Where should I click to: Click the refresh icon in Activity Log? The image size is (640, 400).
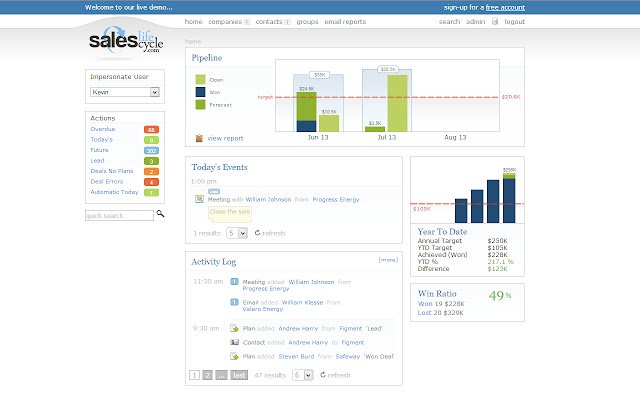click(x=323, y=375)
